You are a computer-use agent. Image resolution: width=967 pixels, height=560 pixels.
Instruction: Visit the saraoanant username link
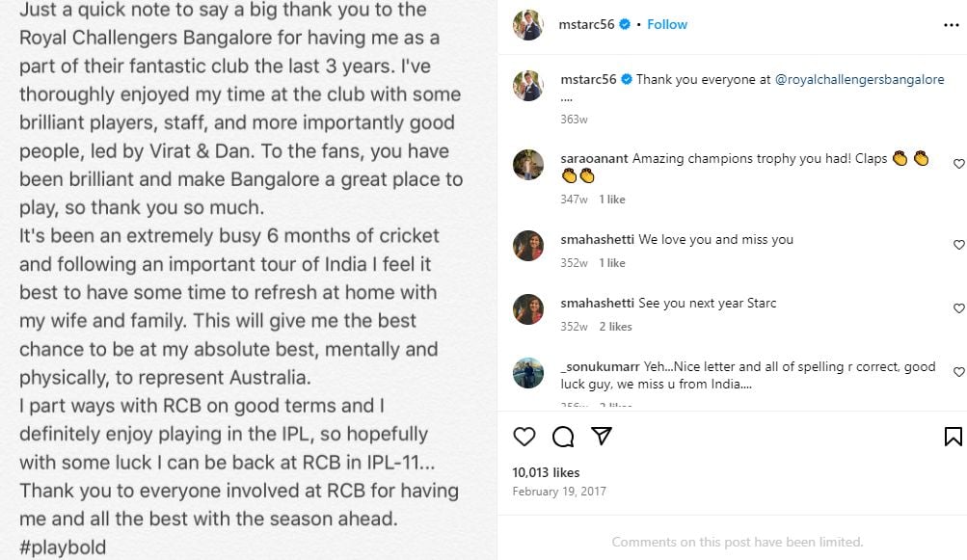pos(594,159)
